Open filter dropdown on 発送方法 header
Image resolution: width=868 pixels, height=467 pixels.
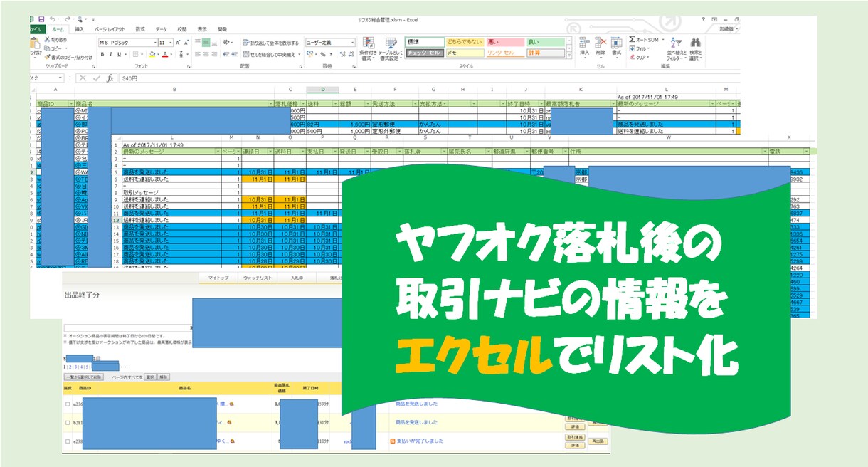tap(415, 104)
